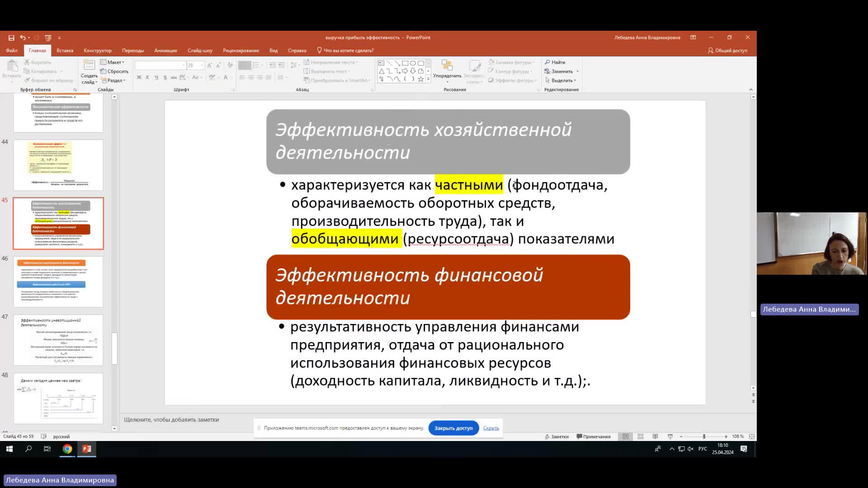Switch to the Insert (Вставка) tab
Viewport: 868px width, 488px height.
click(65, 51)
